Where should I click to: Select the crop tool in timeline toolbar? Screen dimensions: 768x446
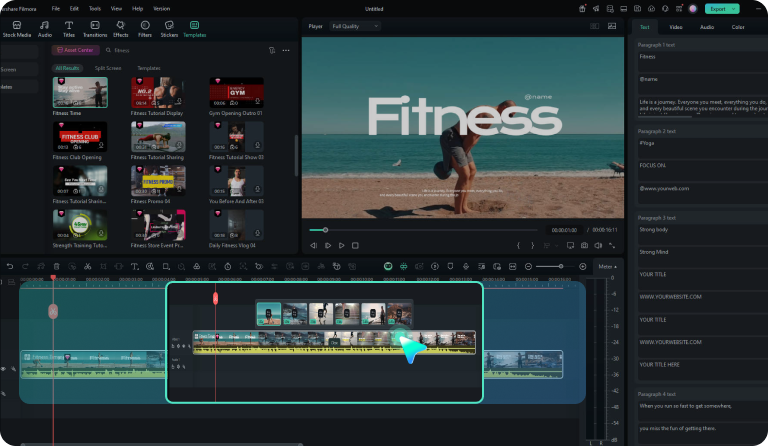[103, 266]
